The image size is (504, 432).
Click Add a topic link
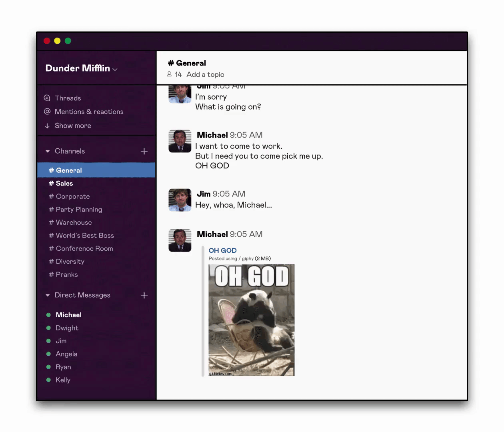[205, 74]
